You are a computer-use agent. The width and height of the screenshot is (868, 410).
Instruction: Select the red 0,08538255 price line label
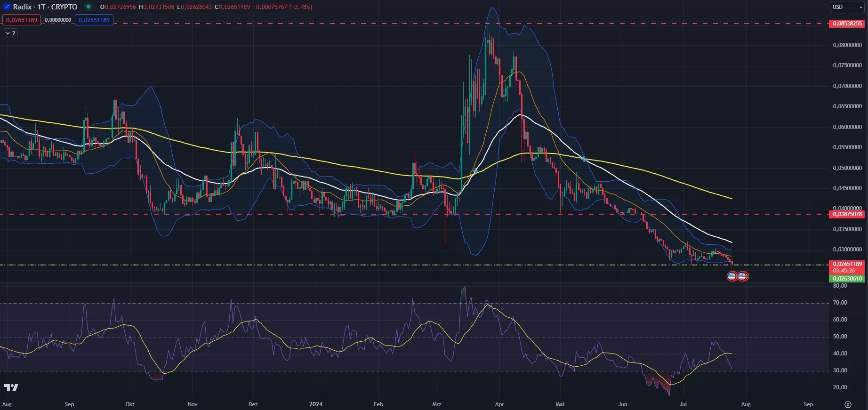(847, 24)
